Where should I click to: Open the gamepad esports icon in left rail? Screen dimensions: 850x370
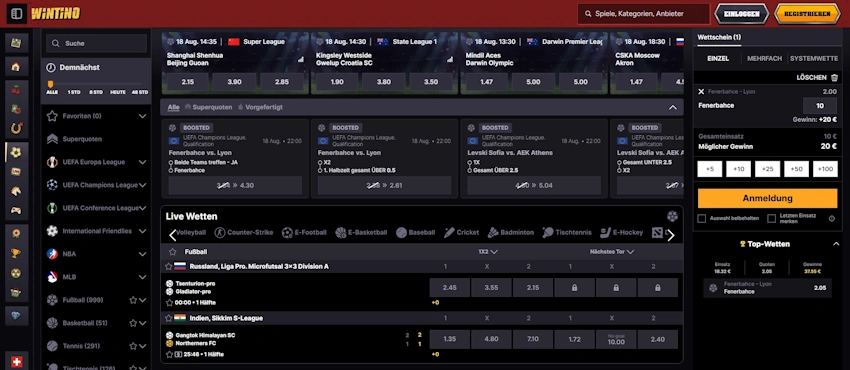click(x=16, y=210)
